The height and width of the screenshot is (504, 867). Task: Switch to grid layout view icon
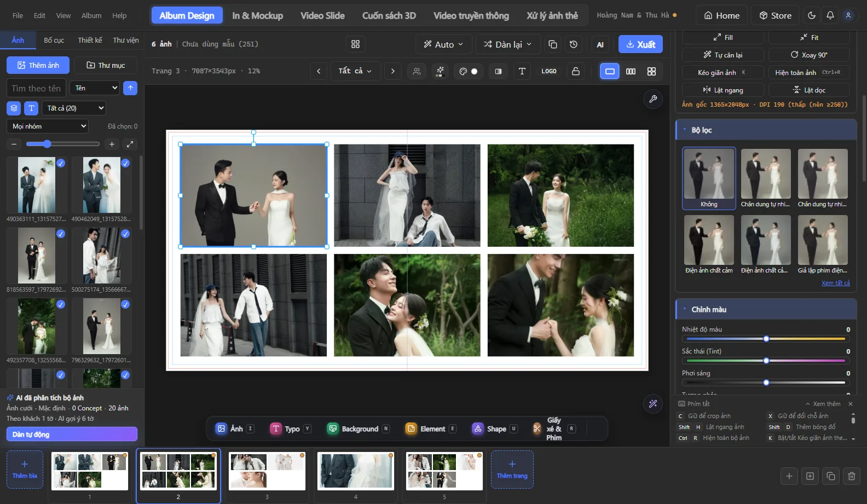651,71
